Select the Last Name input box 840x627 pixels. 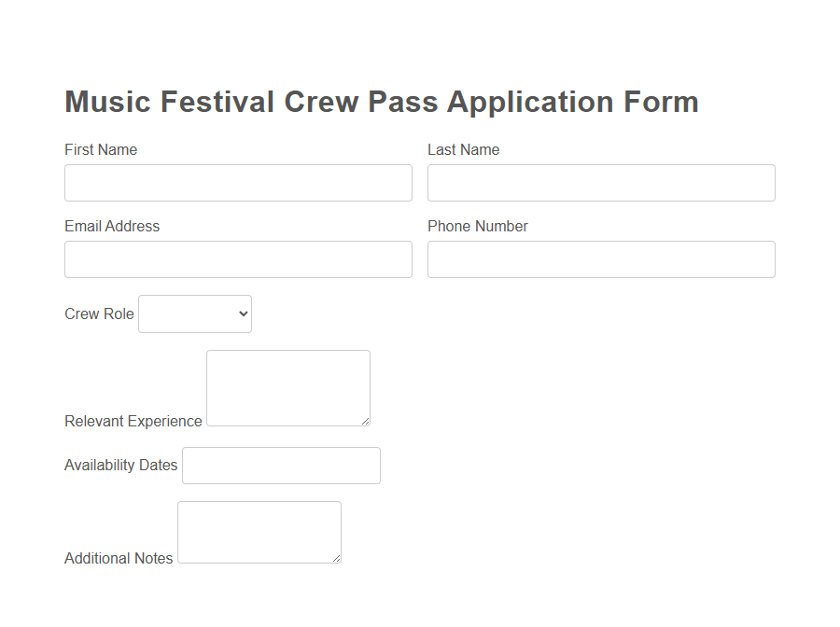pyautogui.click(x=600, y=183)
